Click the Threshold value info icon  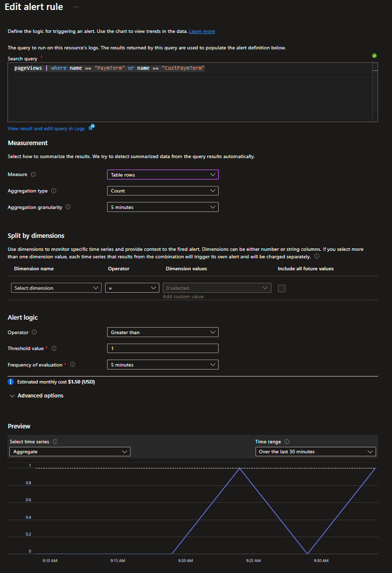[x=54, y=349]
